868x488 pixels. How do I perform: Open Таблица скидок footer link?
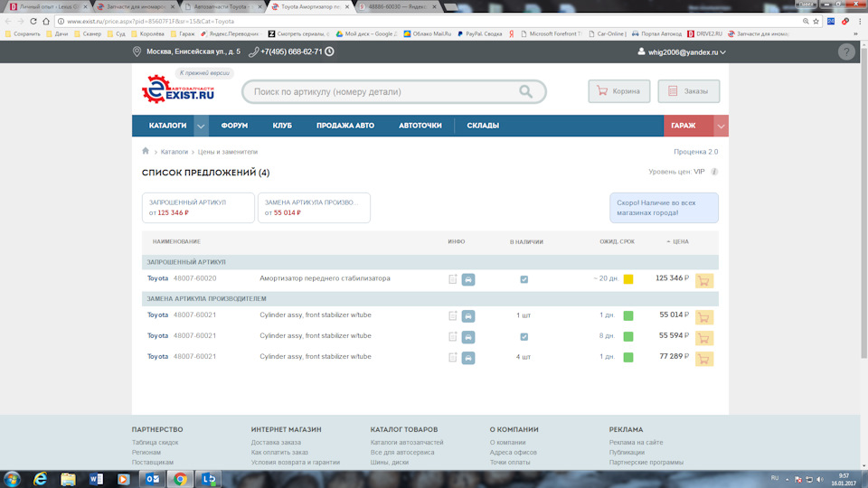(x=155, y=442)
